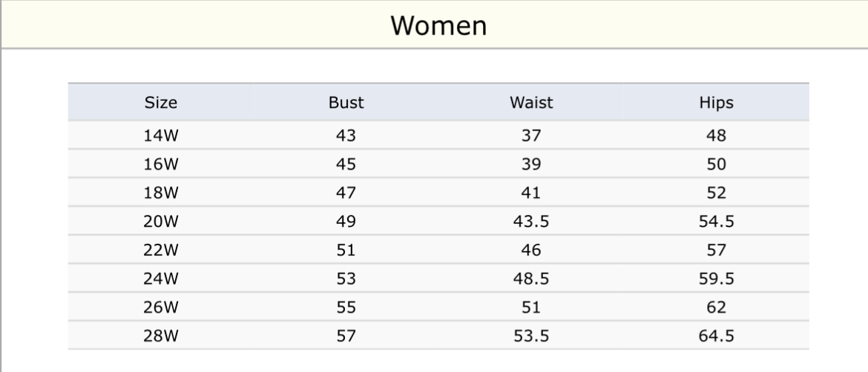This screenshot has height=372, width=868.
Task: Click the Hips column header
Action: tap(716, 103)
